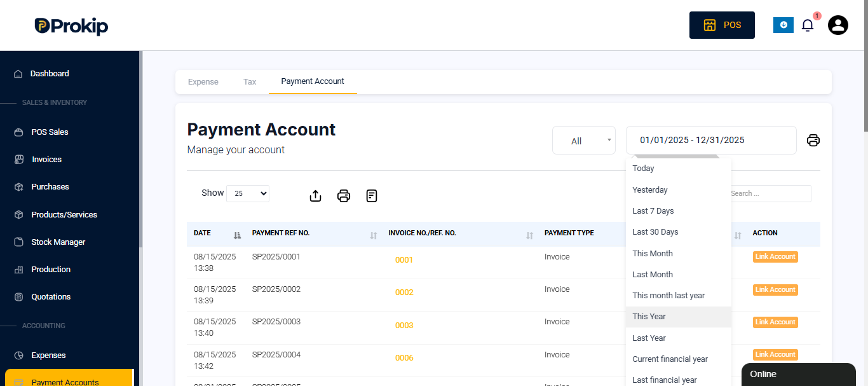
Task: Sort by INVOICE NO./REF. NO. column
Action: pos(460,233)
